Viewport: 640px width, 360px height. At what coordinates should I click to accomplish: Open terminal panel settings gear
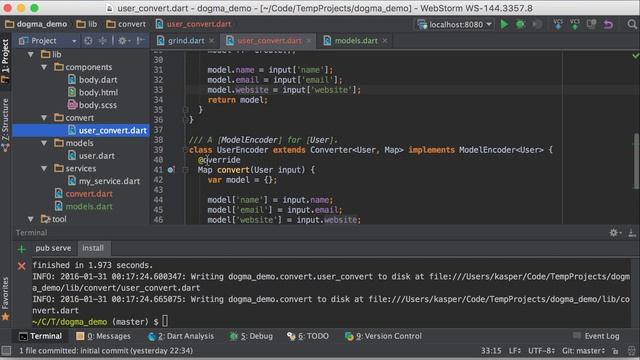[x=615, y=233]
